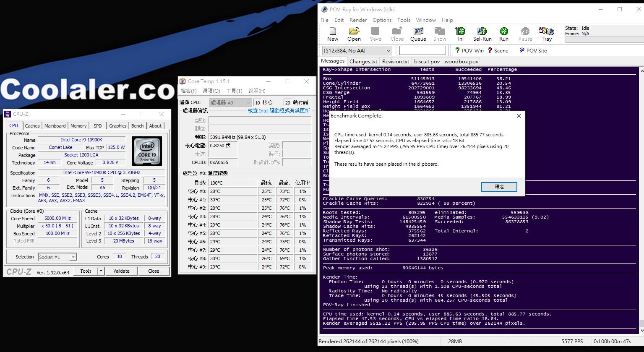Image resolution: width=644 pixels, height=352 pixels.
Task: Open a file with POV-Ray Open icon
Action: click(354, 34)
